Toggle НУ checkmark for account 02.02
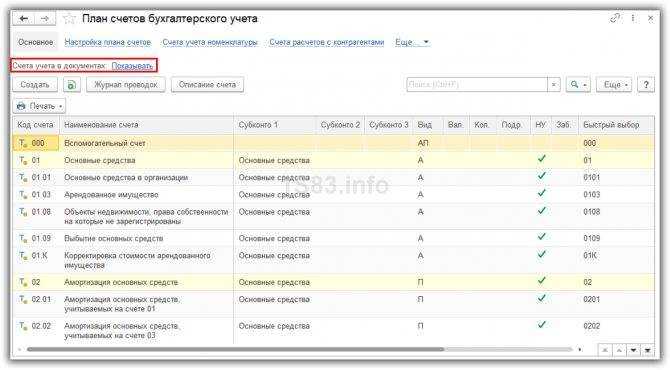 tap(541, 325)
